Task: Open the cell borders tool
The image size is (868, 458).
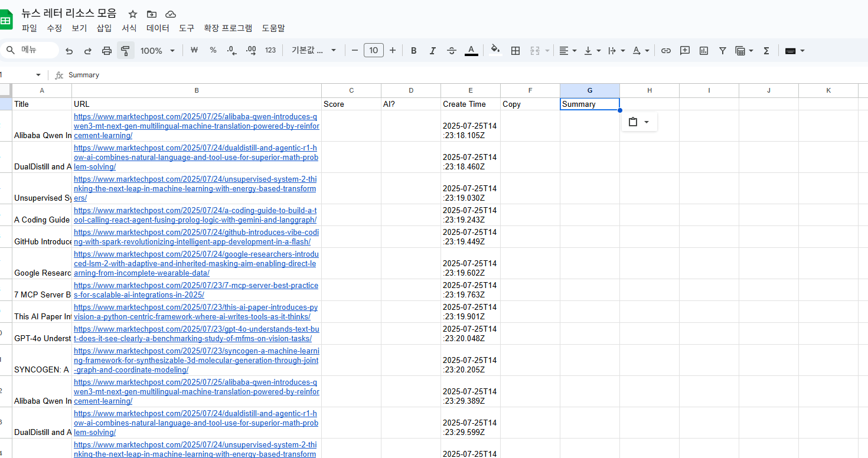Action: pos(515,51)
